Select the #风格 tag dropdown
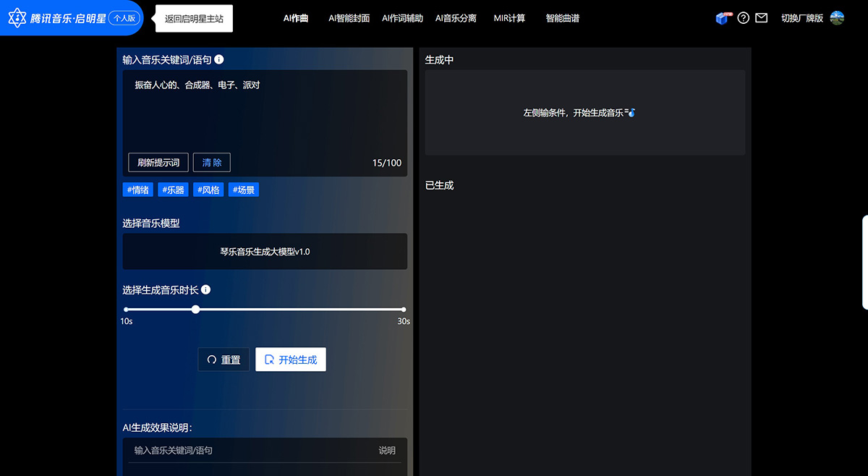Screen dimensions: 868x476 tap(208, 190)
